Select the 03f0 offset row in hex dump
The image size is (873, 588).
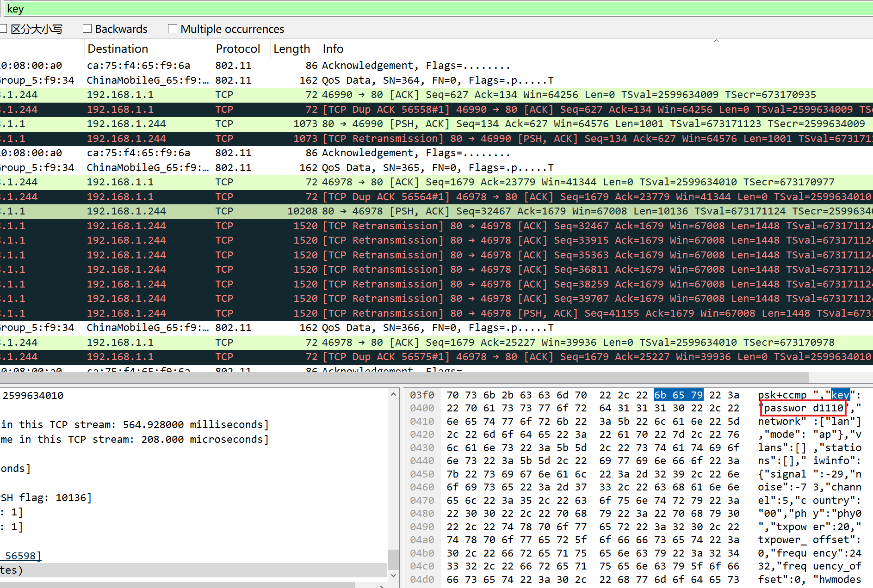pyautogui.click(x=422, y=395)
